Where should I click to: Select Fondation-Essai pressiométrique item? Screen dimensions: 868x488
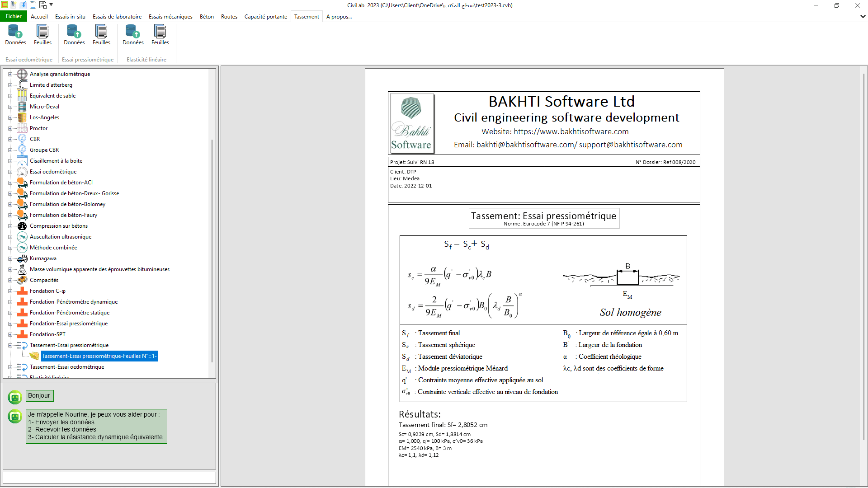pos(69,324)
